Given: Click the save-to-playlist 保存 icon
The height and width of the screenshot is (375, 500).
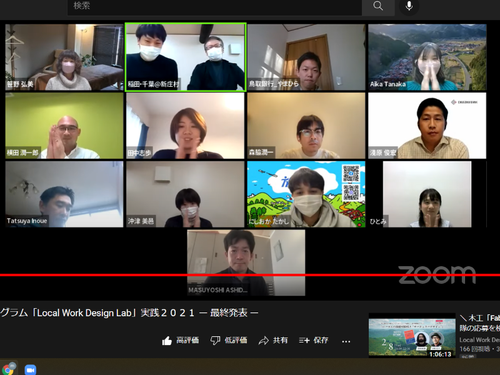Looking at the screenshot, I should click(x=304, y=341).
